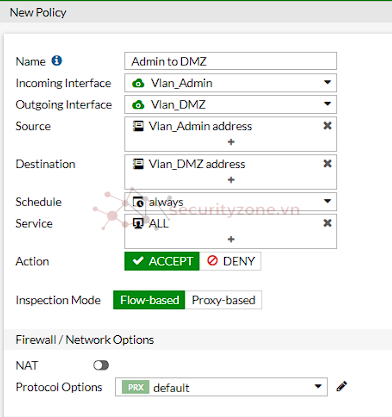Select the 'Vlan_DMZ' outgoing interface value
392x417 pixels.
pyautogui.click(x=178, y=105)
